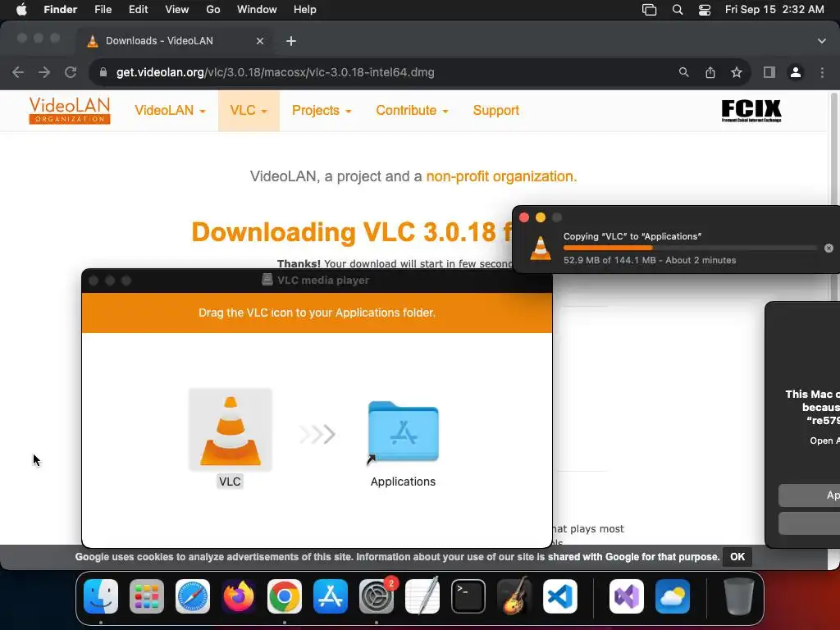Open the File menu
The width and height of the screenshot is (840, 630).
103,10
